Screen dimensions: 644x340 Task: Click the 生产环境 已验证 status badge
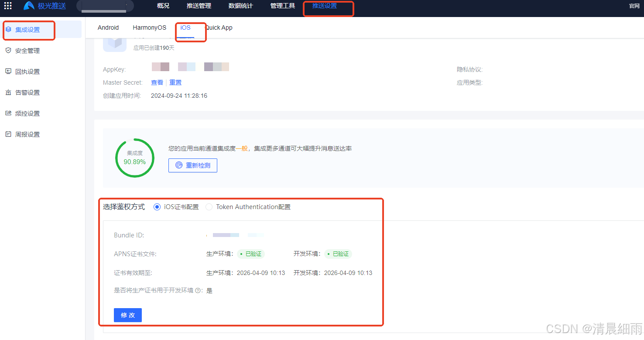click(x=251, y=254)
